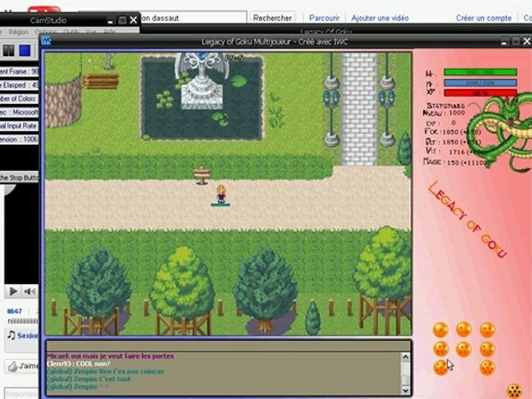The width and height of the screenshot is (532, 399).
Task: Click the red XP bar
Action: pos(480,93)
